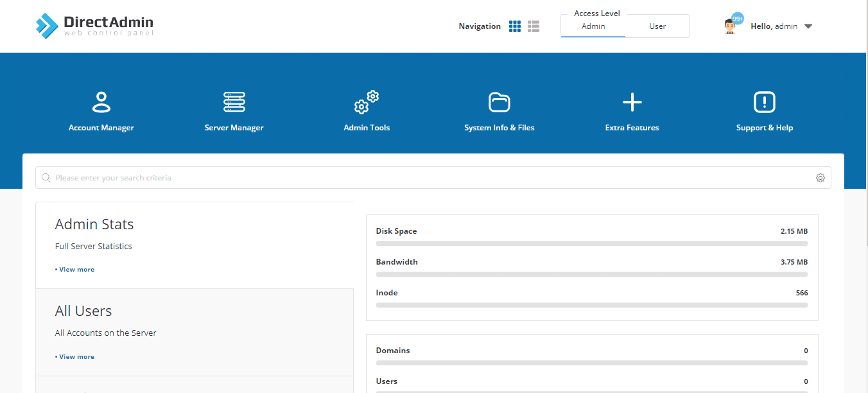Open the Admin Tools gears icon
868x393 pixels.
pos(367,102)
